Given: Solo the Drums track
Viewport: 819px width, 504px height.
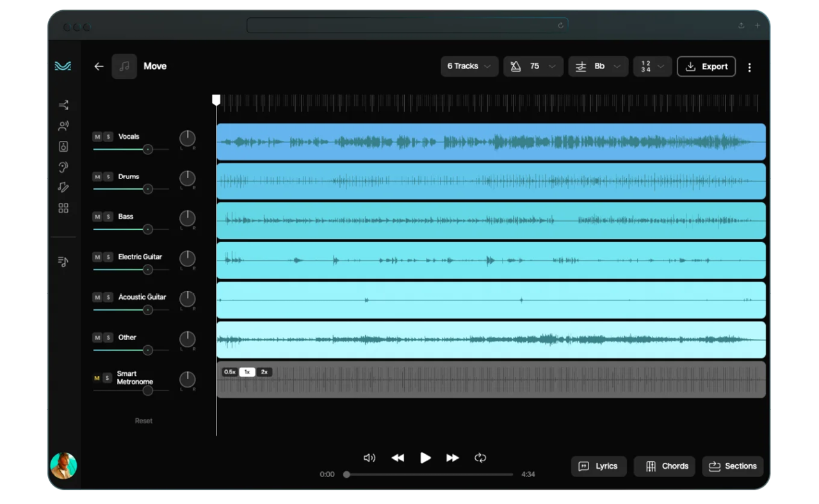Looking at the screenshot, I should (108, 177).
